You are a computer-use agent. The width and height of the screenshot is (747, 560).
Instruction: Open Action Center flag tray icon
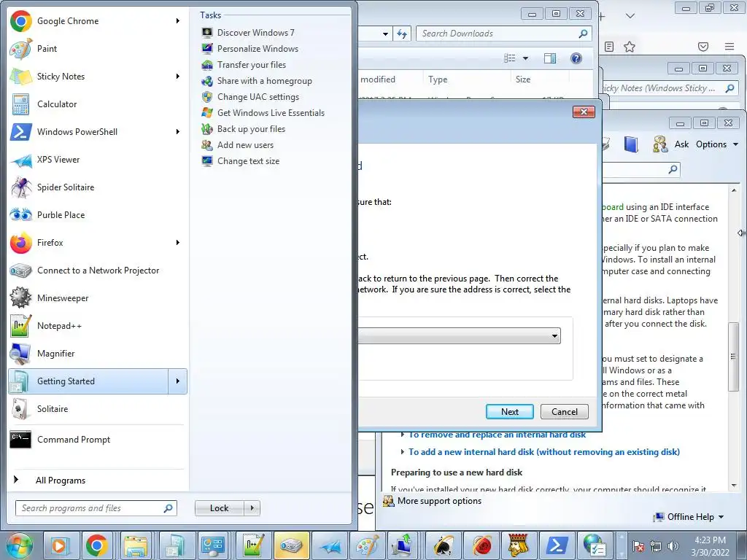[x=638, y=546]
